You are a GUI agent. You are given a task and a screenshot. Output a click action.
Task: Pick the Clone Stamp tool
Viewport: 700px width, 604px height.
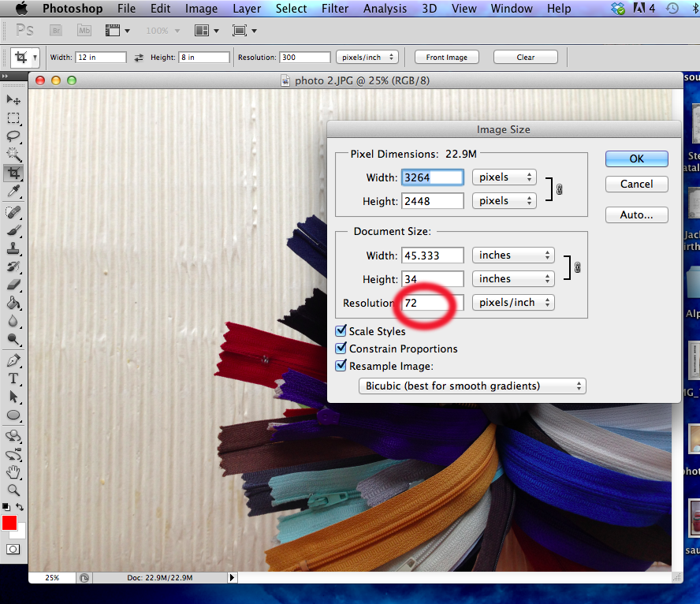14,248
